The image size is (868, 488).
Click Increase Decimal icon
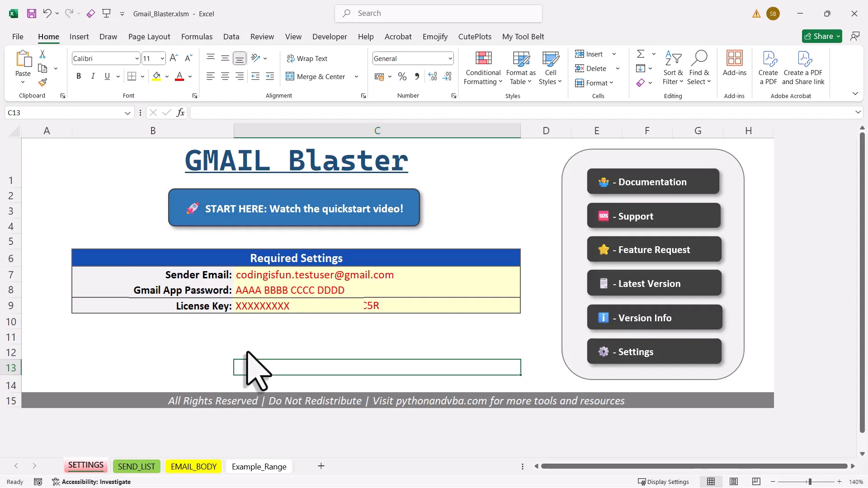(432, 76)
